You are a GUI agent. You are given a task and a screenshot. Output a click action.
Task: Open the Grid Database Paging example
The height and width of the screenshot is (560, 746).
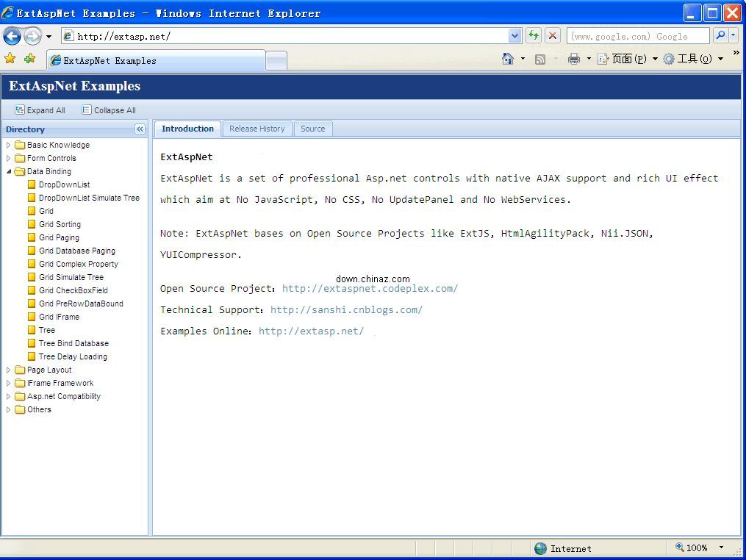click(77, 251)
